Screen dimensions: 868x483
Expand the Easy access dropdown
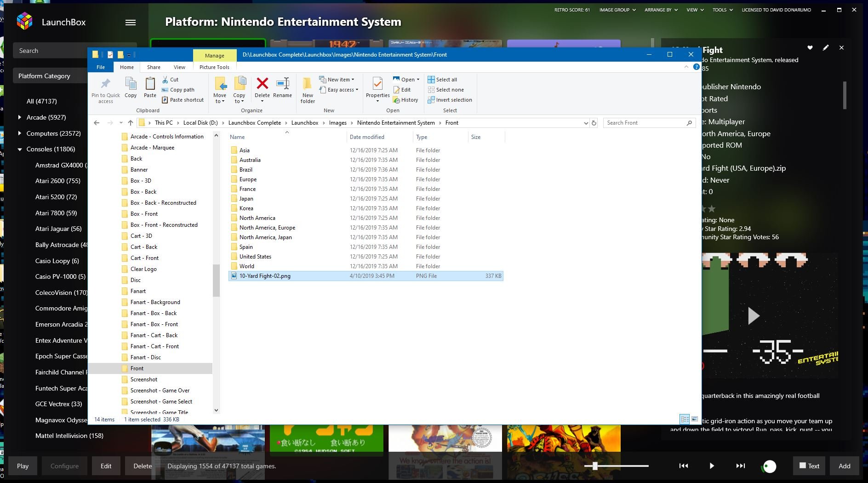coord(339,90)
